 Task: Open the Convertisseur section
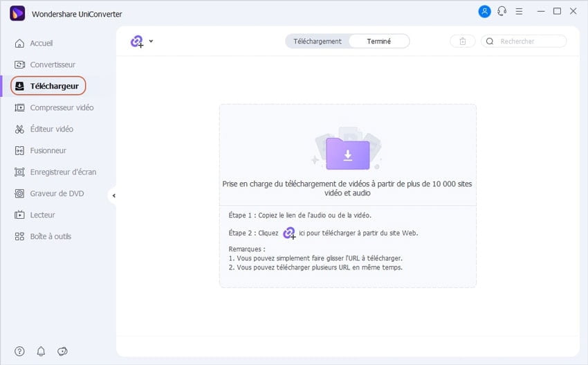click(x=52, y=65)
